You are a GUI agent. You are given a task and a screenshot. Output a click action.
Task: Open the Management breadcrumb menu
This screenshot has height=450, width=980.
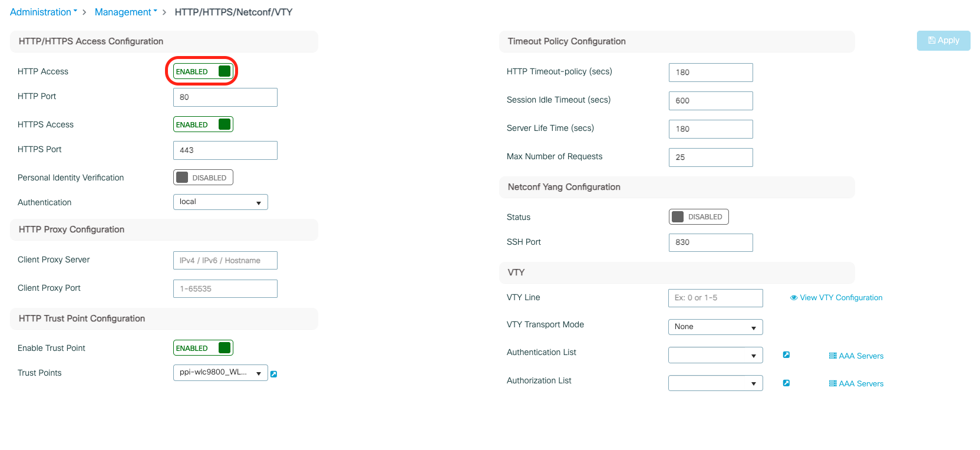(126, 12)
